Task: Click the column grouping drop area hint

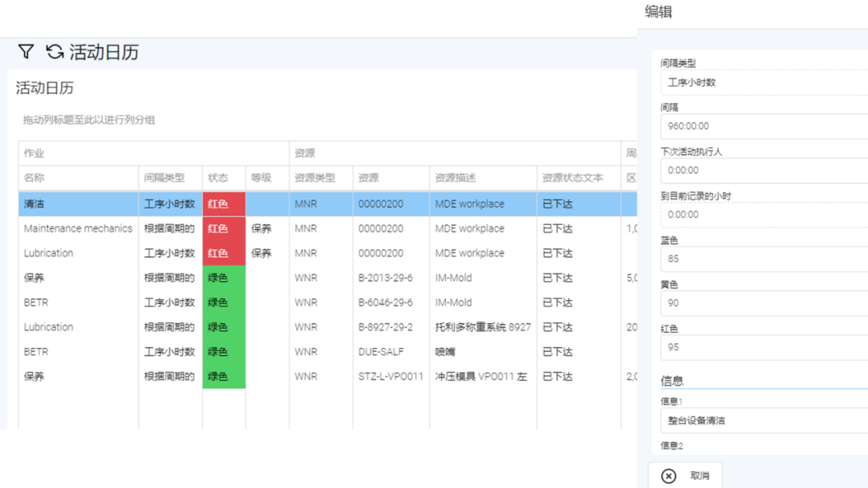Action: tap(88, 120)
